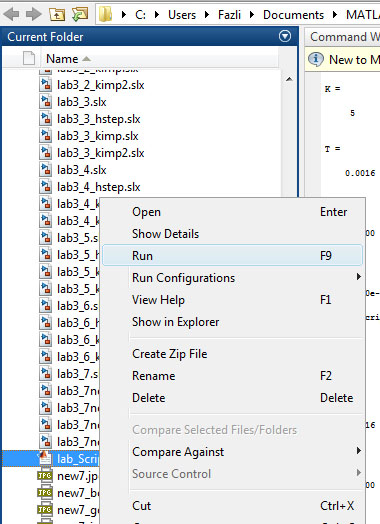Click Documents in the address path

293,15
